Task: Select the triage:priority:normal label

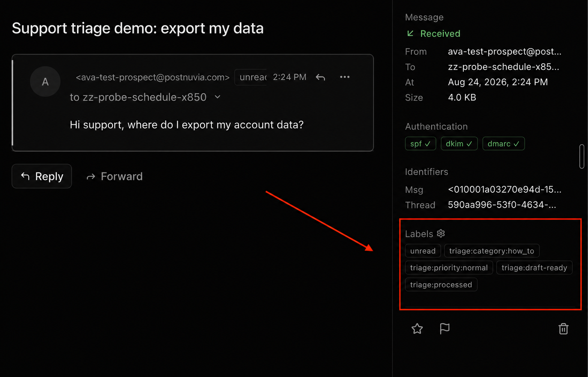Action: tap(449, 268)
